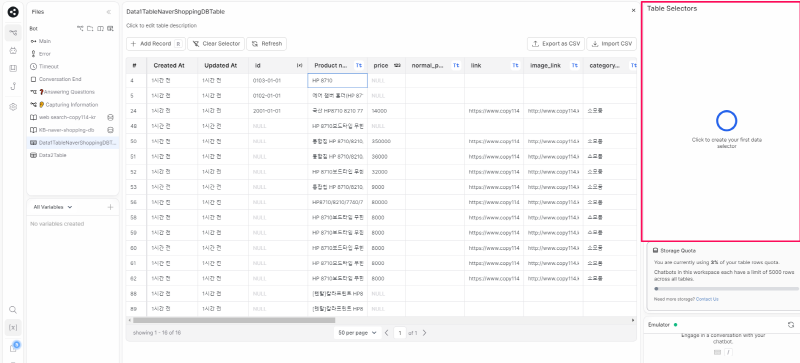Collapse the Files panel with double chevron
Viewport: 800px width, 363px height.
tap(109, 12)
